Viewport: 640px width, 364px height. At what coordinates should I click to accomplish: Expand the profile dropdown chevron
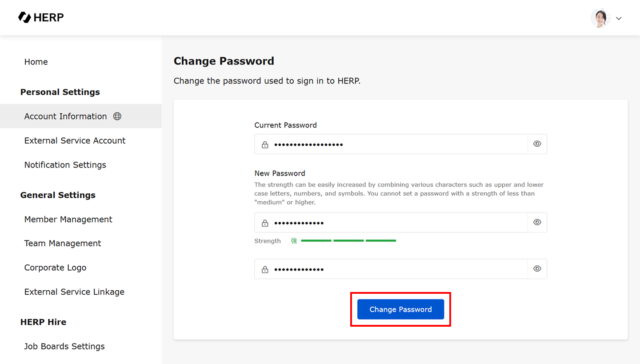point(619,19)
